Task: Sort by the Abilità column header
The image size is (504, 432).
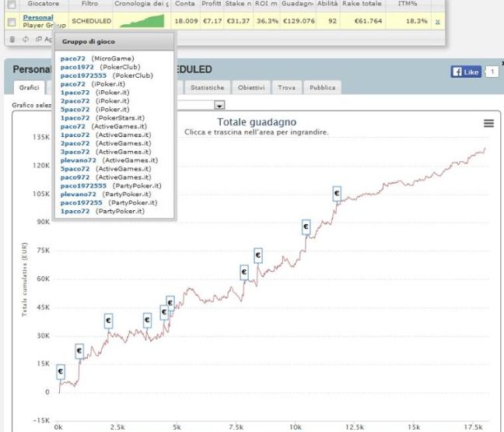Action: click(x=327, y=4)
